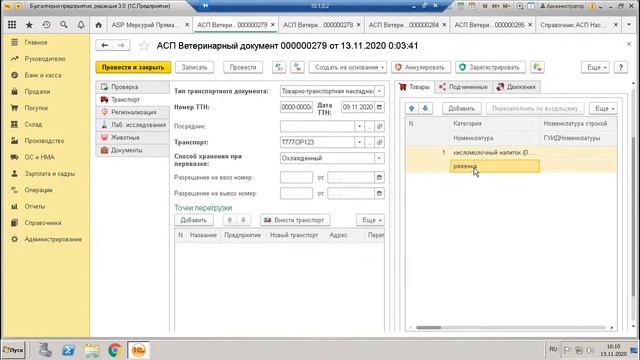The image size is (640, 360).
Task: Open notifications bell icon
Action: 81,25
